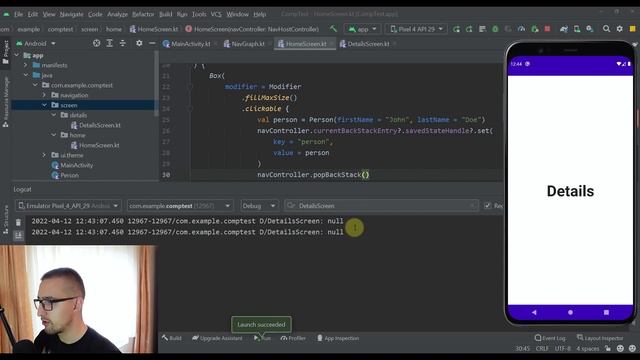The height and width of the screenshot is (360, 640).
Task: Open HomeScreen.kt in project tree
Action: [95, 145]
